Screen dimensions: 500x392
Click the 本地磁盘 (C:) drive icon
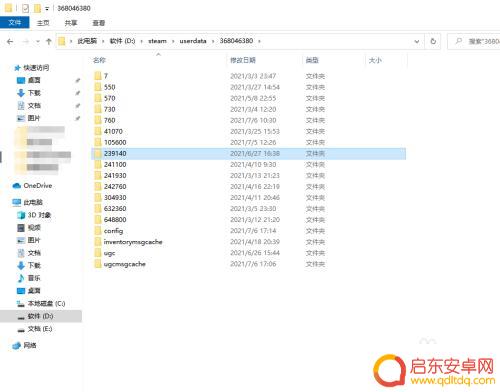point(21,304)
